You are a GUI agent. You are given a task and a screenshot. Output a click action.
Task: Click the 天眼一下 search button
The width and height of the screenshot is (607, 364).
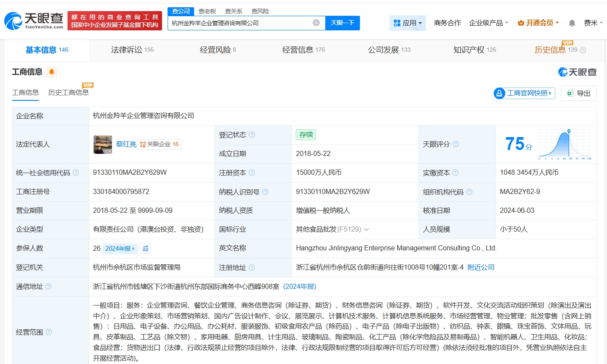tap(342, 23)
